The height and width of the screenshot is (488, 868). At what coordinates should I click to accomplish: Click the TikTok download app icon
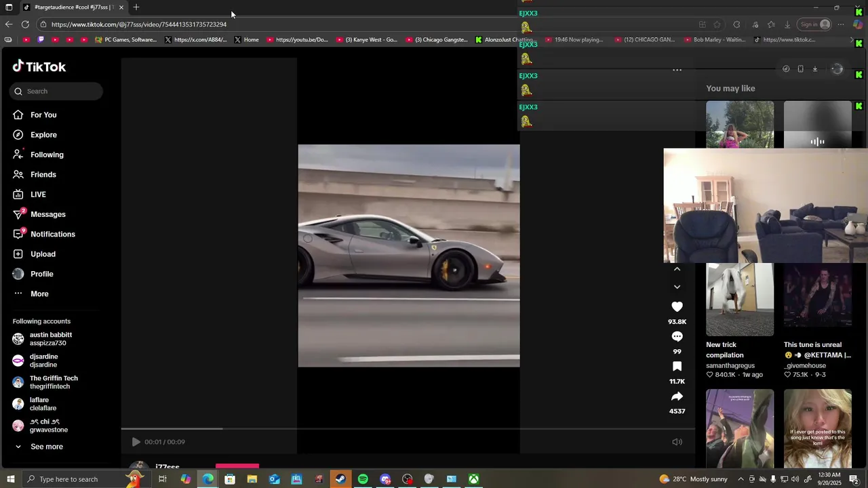(815, 69)
